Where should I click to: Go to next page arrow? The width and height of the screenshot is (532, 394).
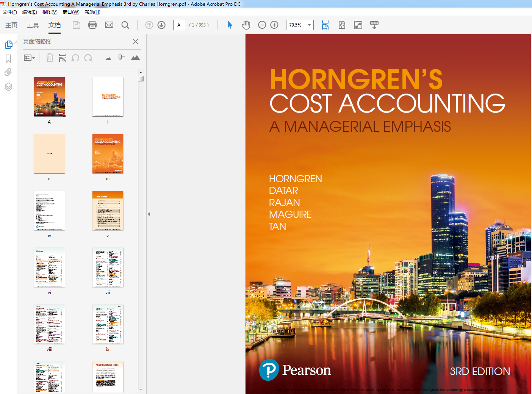click(x=161, y=25)
